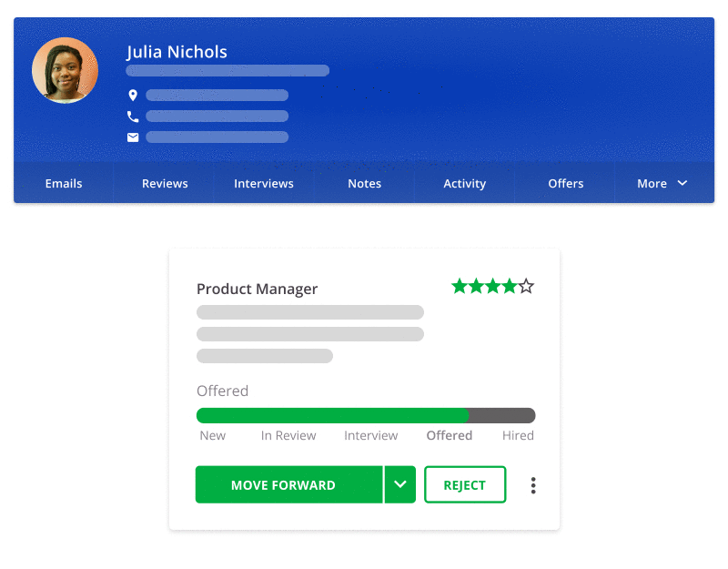Click the phone icon in profile header
The width and height of the screenshot is (728, 569).
[x=133, y=117]
